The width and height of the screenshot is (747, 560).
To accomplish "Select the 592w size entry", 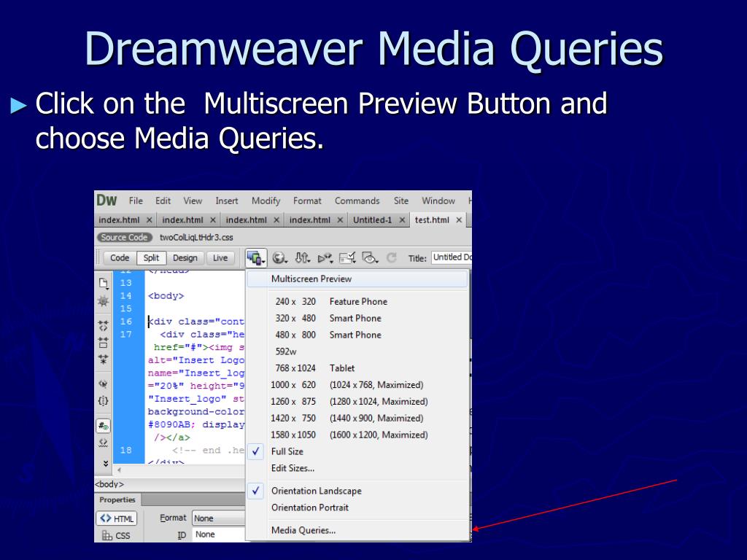I will coord(357,351).
